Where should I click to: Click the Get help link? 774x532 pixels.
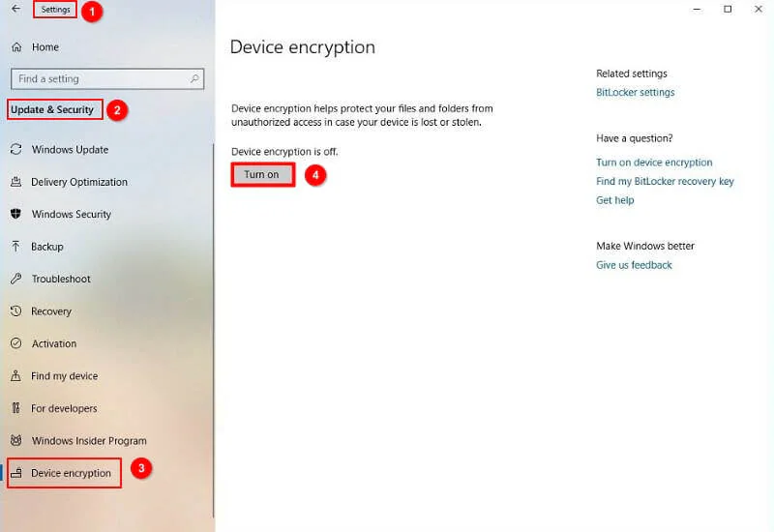[x=615, y=200]
